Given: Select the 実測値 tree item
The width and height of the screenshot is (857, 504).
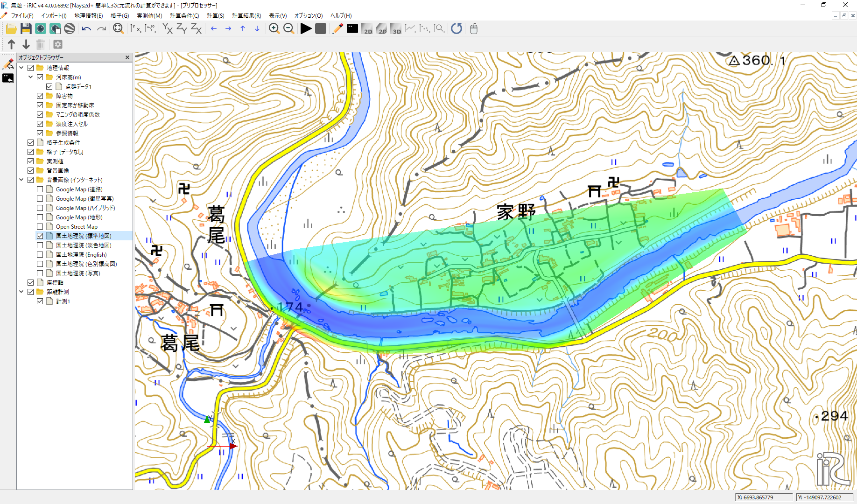Looking at the screenshot, I should click(x=55, y=161).
